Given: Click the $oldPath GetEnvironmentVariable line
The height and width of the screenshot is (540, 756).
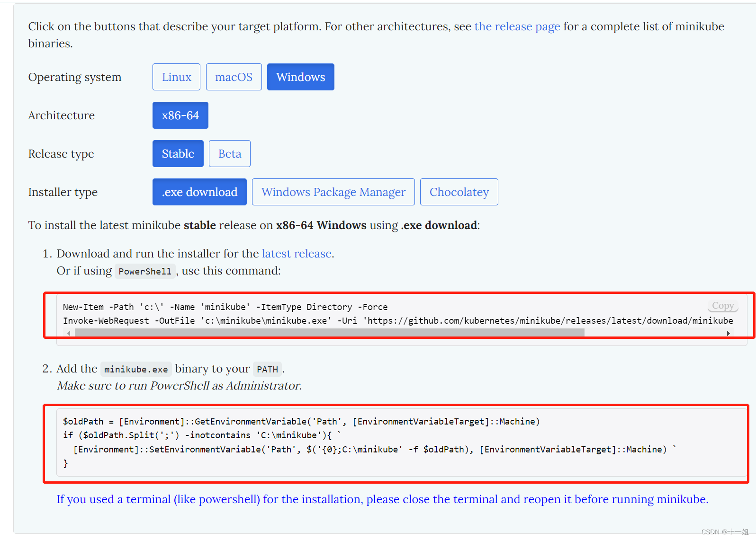Looking at the screenshot, I should [x=301, y=421].
